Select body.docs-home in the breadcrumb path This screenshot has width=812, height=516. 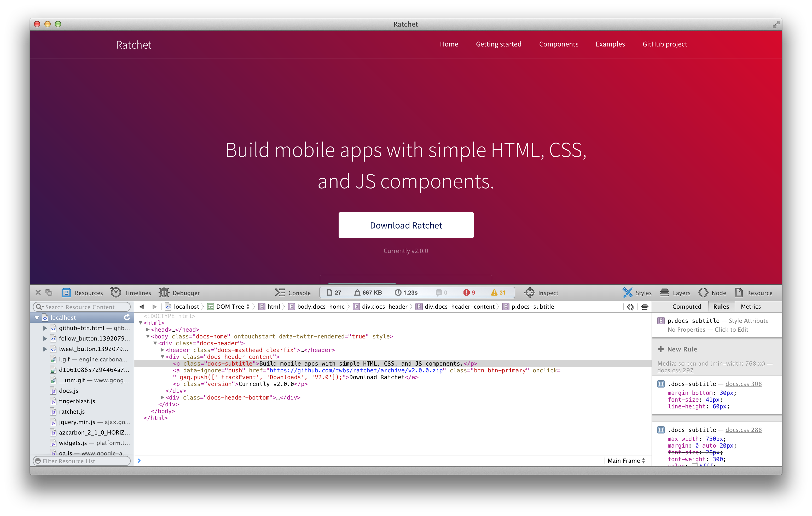tap(317, 307)
